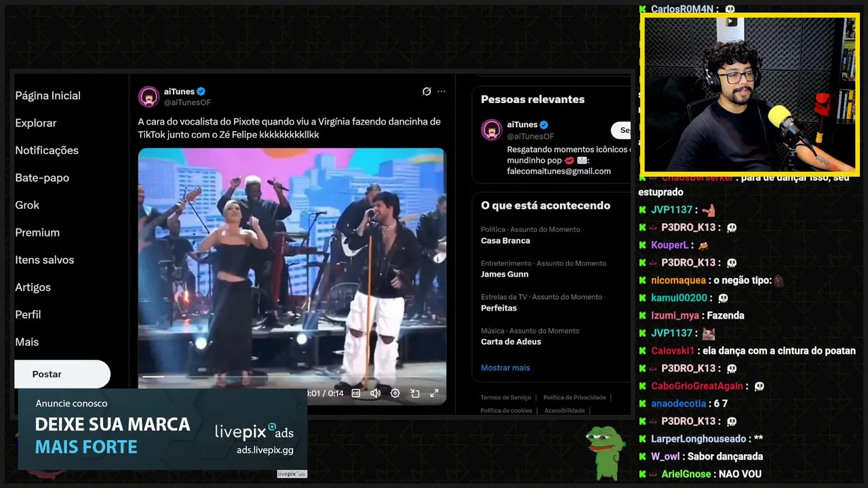The height and width of the screenshot is (488, 868).
Task: Follow aiTunes with the Seguir button
Action: coord(621,130)
